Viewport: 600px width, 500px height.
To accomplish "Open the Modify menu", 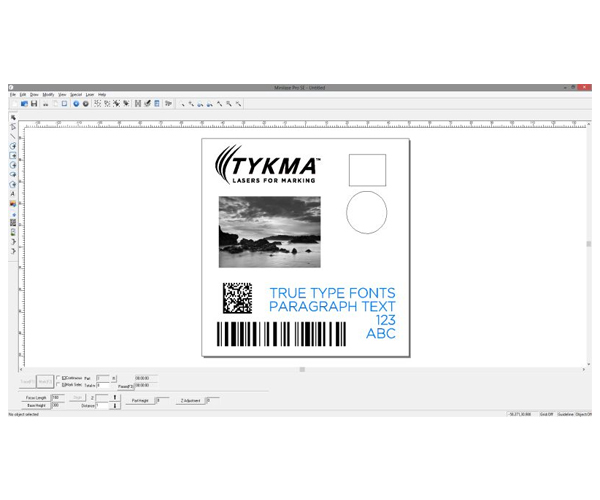I will (x=48, y=94).
